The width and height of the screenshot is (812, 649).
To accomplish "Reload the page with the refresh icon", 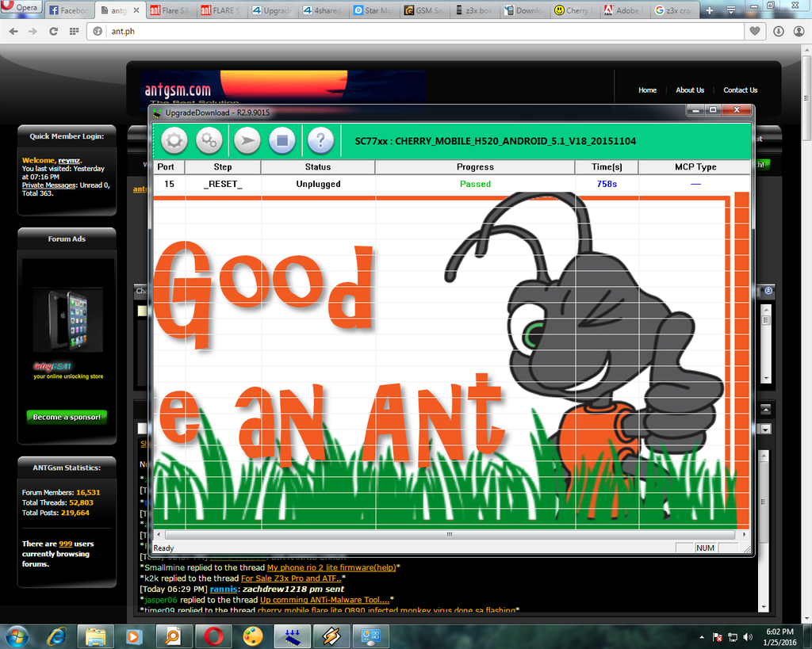I will (x=53, y=31).
